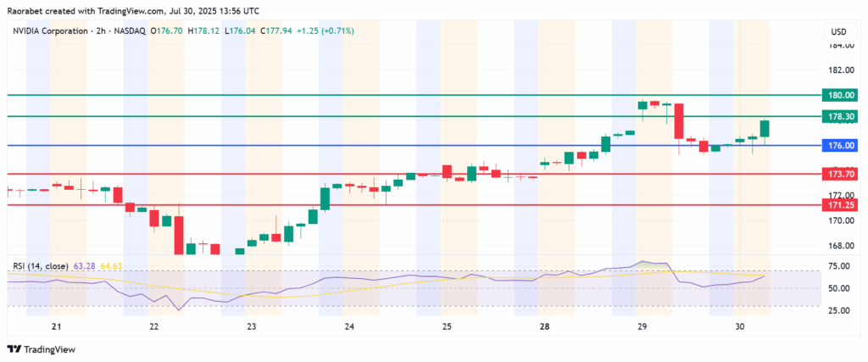Click the 182.00 price axis label
Image resolution: width=868 pixels, height=362 pixels.
[x=840, y=70]
